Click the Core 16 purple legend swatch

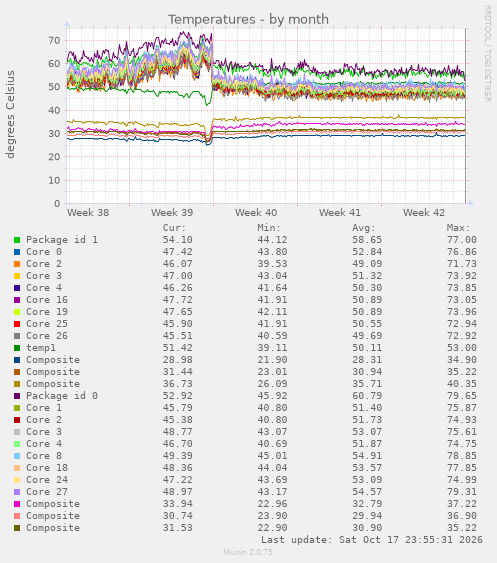coord(17,300)
